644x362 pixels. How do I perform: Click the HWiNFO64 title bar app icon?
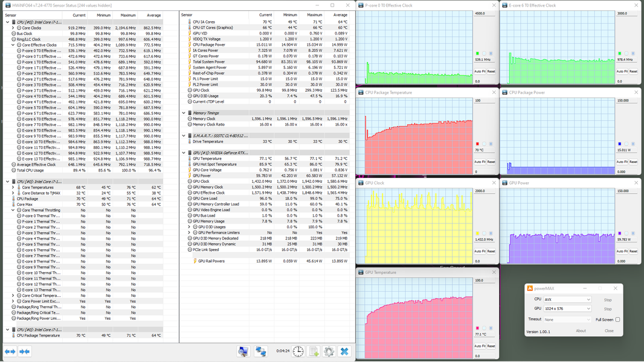coord(8,5)
